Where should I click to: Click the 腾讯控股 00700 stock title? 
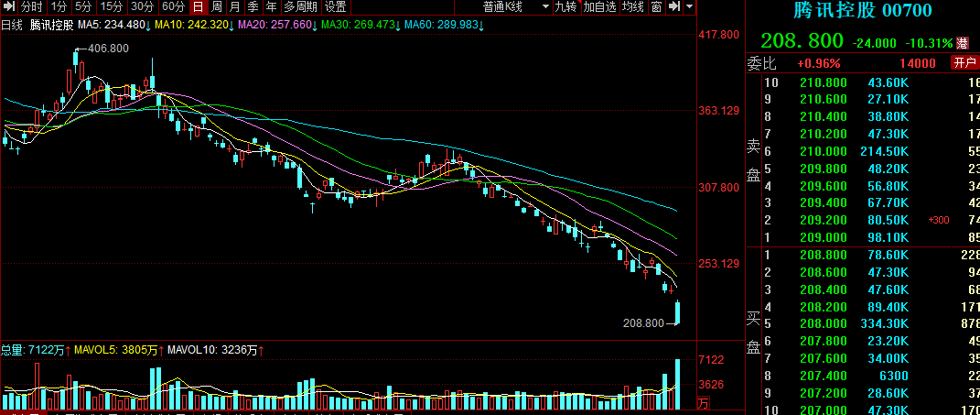point(862,11)
